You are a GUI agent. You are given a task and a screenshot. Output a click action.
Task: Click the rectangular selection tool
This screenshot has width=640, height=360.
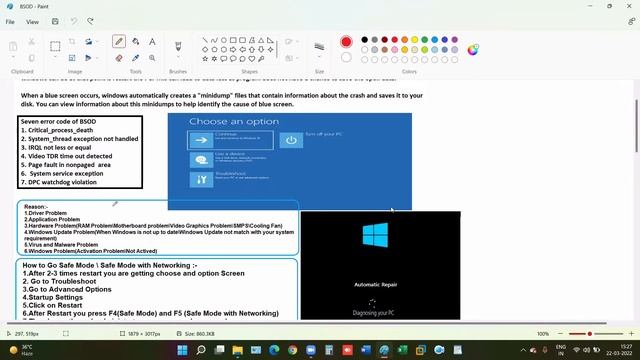pyautogui.click(x=55, y=46)
